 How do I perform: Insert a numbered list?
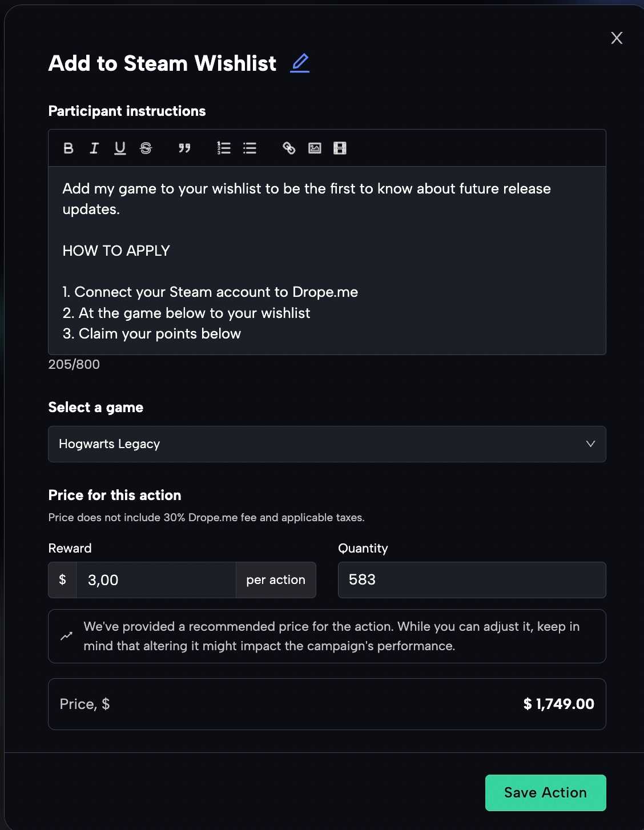pos(224,148)
